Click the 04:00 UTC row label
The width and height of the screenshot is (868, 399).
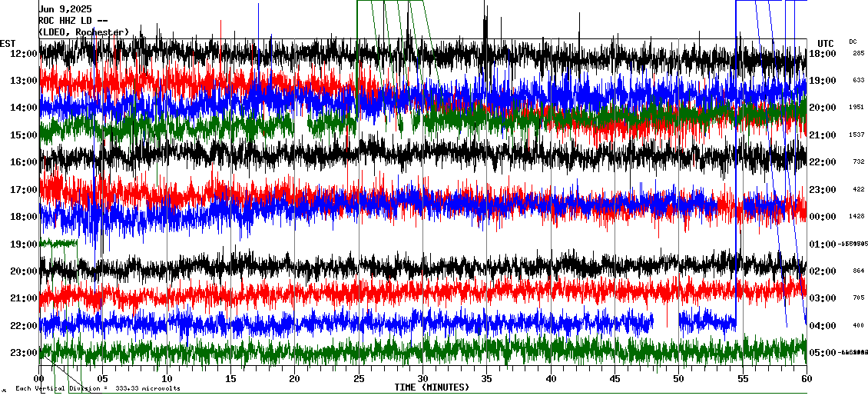point(823,326)
